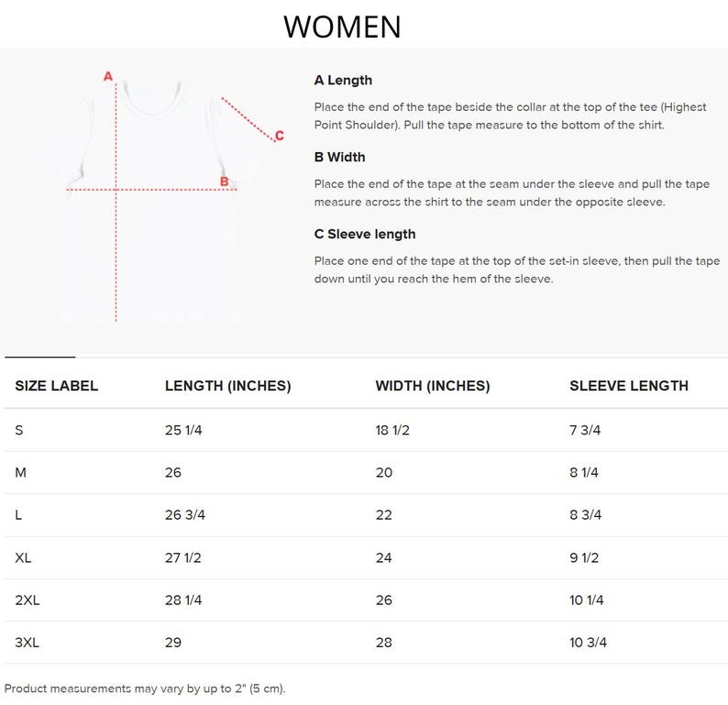Click the SIZE LABEL column header
The width and height of the screenshot is (728, 705).
[57, 386]
